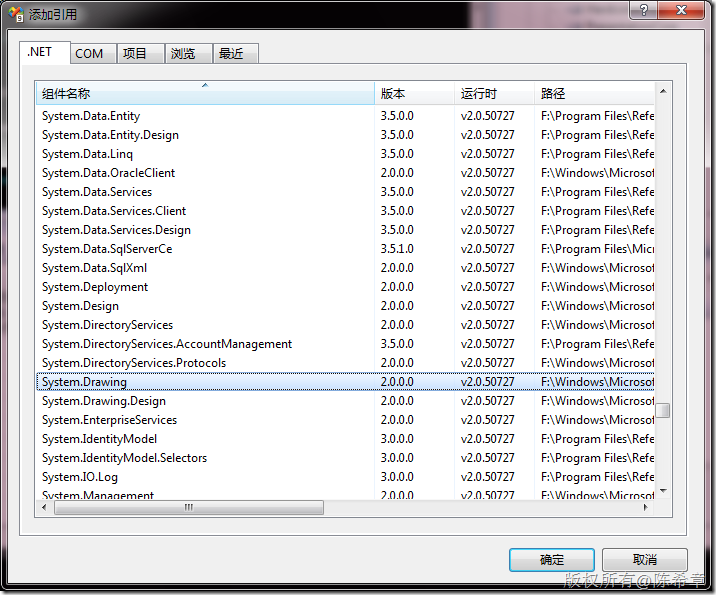Cancel with the 取消 button
716x595 pixels.
(644, 559)
